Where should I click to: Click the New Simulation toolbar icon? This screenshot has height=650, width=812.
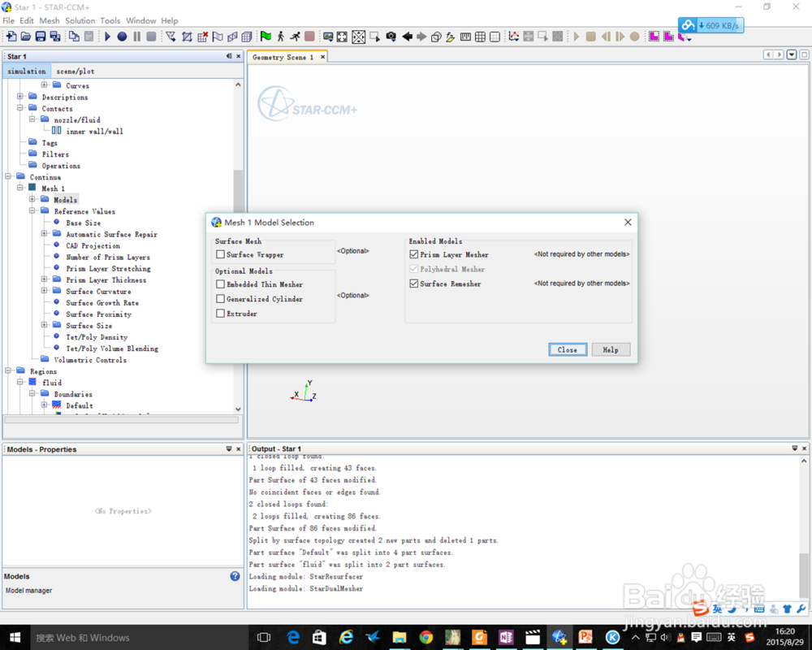tap(11, 37)
